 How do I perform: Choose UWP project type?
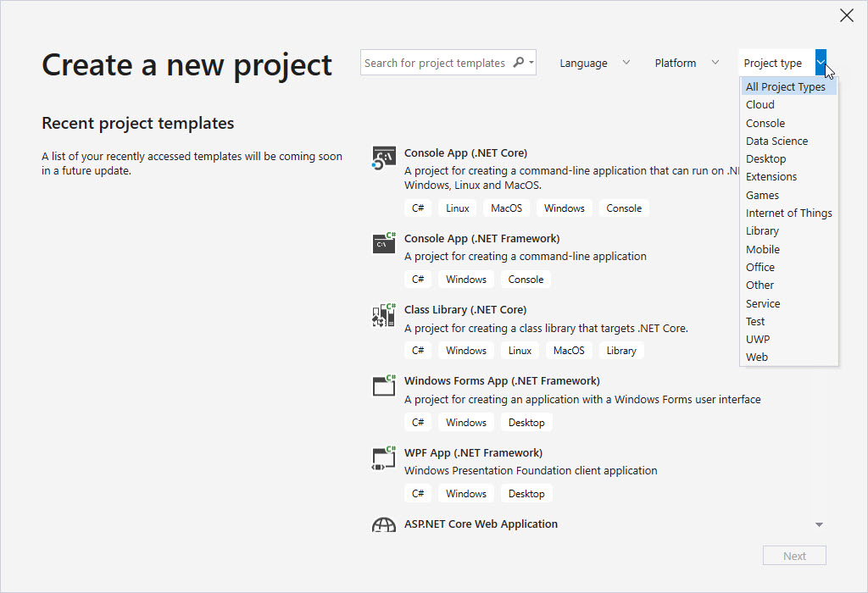point(789,339)
